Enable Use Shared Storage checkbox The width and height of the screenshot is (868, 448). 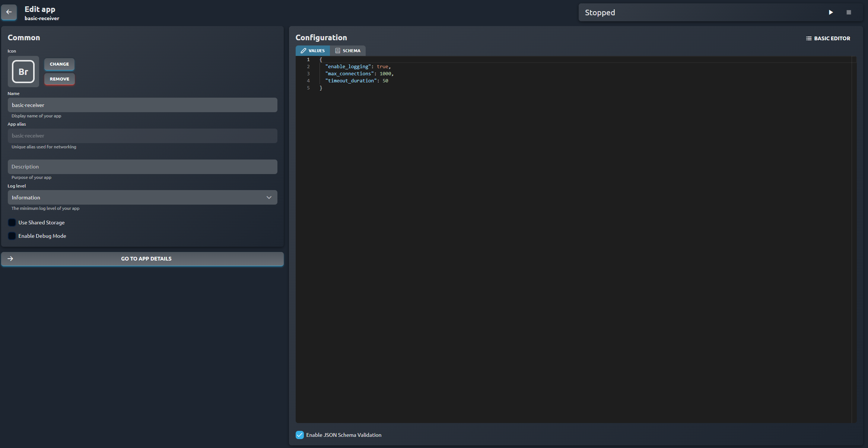[12, 223]
